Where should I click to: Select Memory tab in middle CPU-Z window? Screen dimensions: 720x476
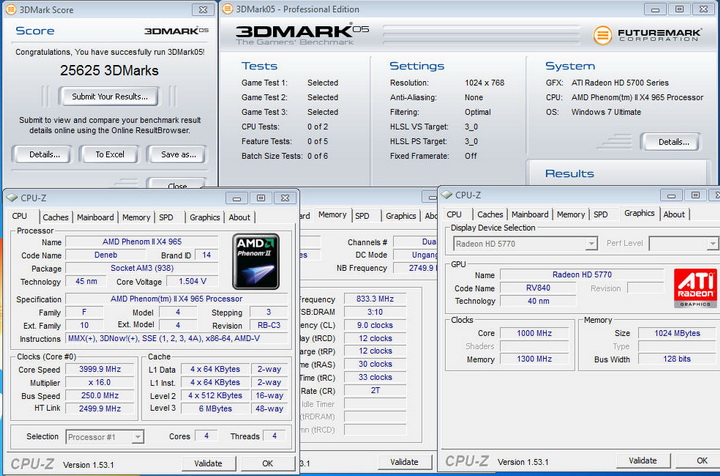pos(332,215)
